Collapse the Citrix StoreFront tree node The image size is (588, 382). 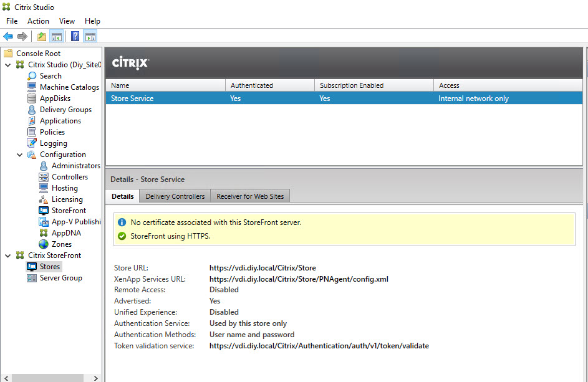click(x=8, y=255)
